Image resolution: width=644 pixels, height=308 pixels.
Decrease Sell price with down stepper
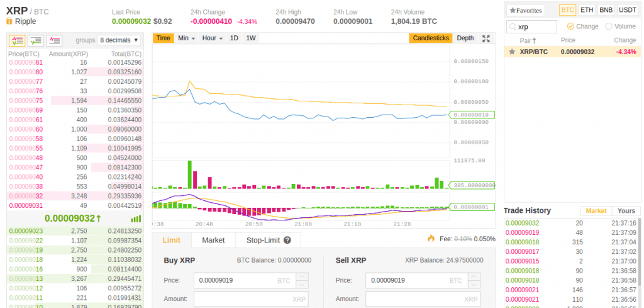[474, 284]
